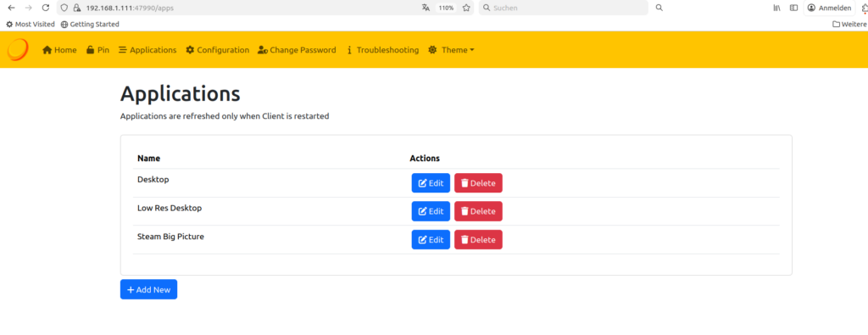Open the Getting Started bookmark
Image resolution: width=868 pixels, height=335 pixels.
[90, 25]
